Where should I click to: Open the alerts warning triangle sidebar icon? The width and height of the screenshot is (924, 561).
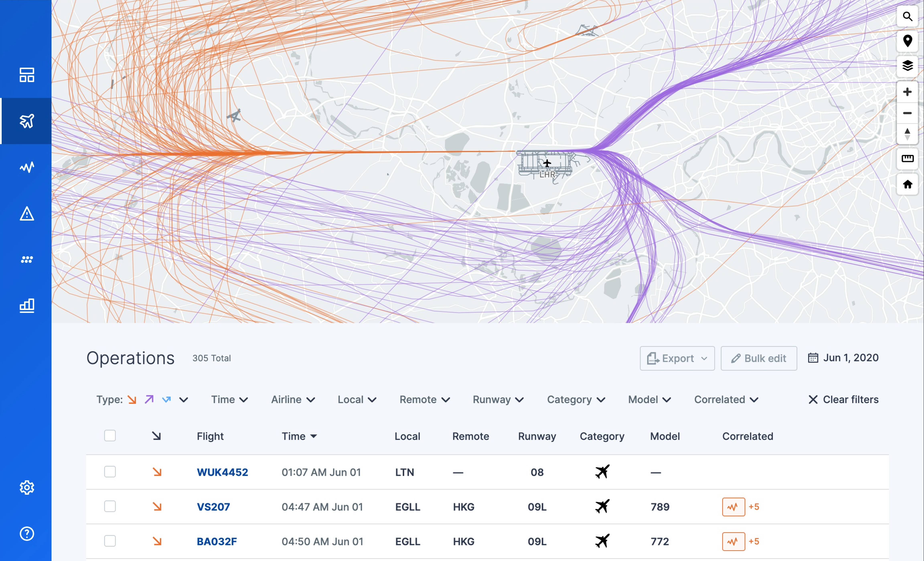[27, 214]
